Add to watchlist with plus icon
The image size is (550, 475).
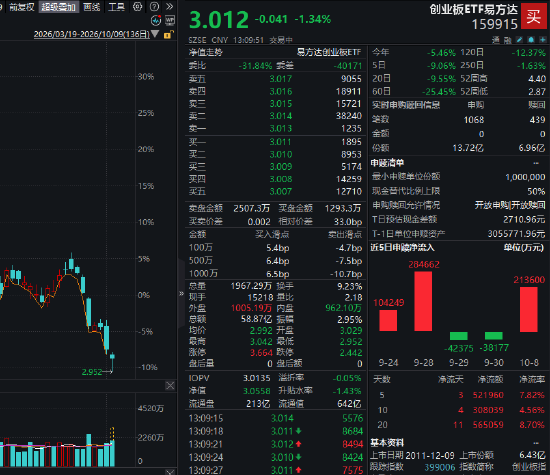[543, 40]
